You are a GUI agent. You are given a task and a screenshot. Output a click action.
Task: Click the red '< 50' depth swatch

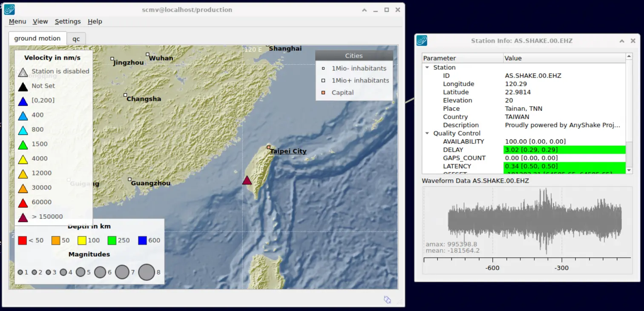tap(23, 240)
